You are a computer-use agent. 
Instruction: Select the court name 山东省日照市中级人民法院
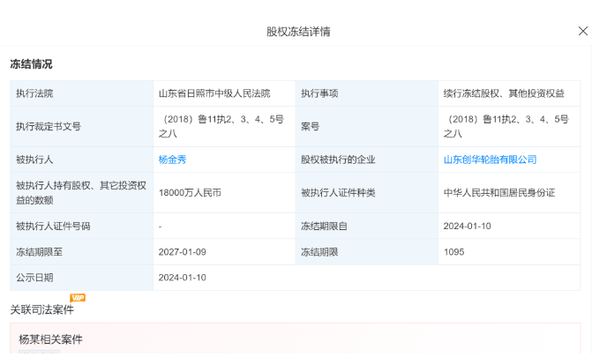[x=214, y=93]
